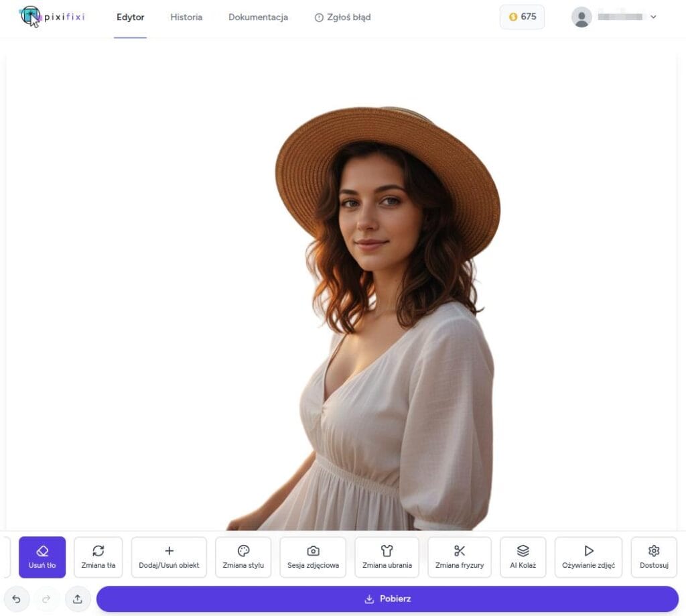Open the Zgłoś błąd report form
The height and width of the screenshot is (616, 686).
342,17
